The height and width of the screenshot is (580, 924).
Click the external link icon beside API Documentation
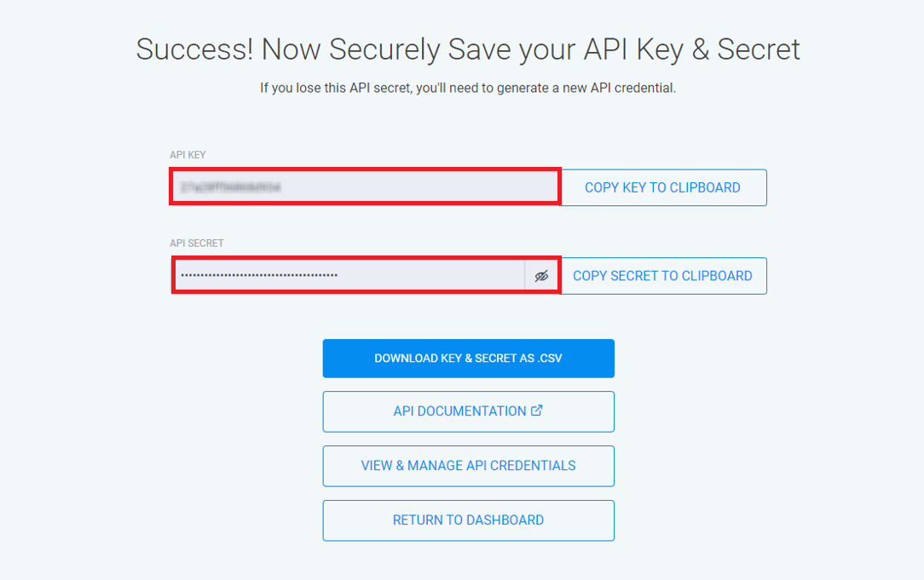pos(537,411)
